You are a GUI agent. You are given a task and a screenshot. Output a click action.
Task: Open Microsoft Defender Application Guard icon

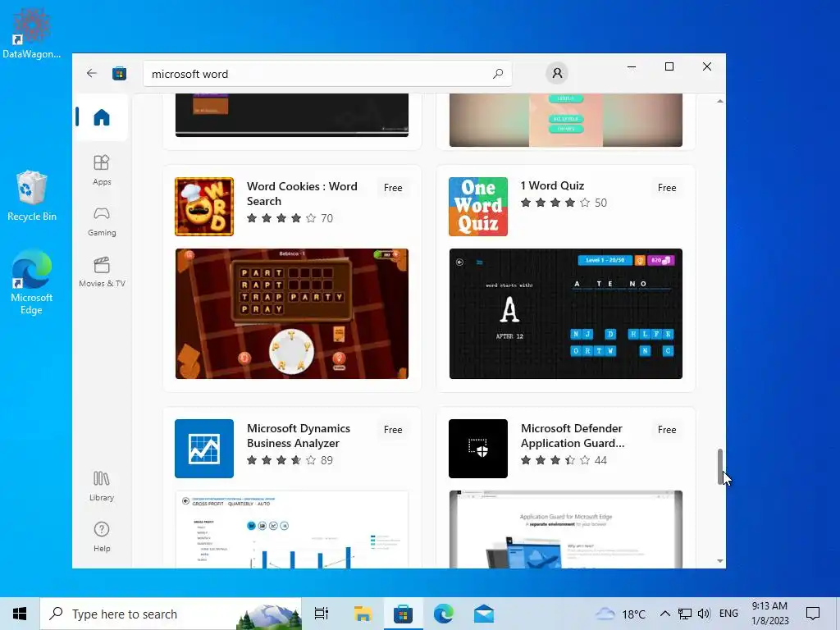click(478, 449)
